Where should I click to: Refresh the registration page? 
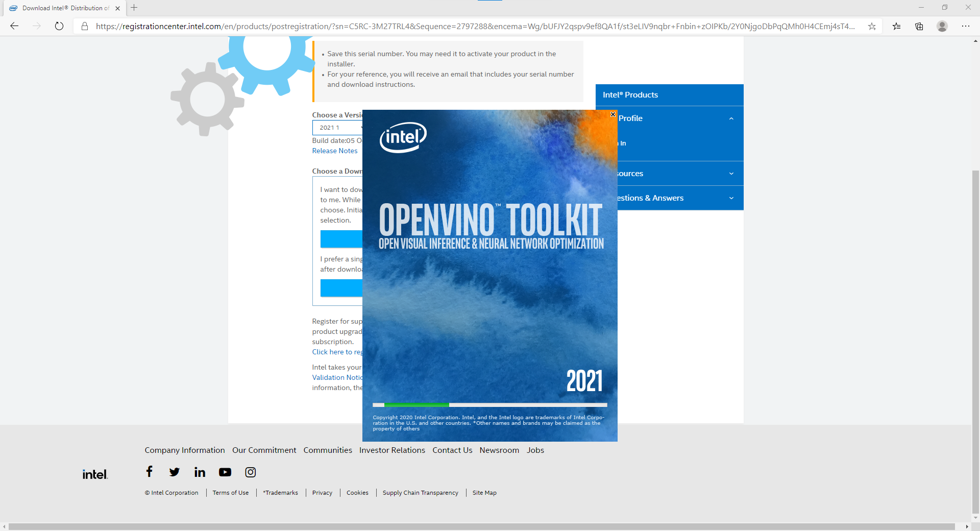click(59, 26)
